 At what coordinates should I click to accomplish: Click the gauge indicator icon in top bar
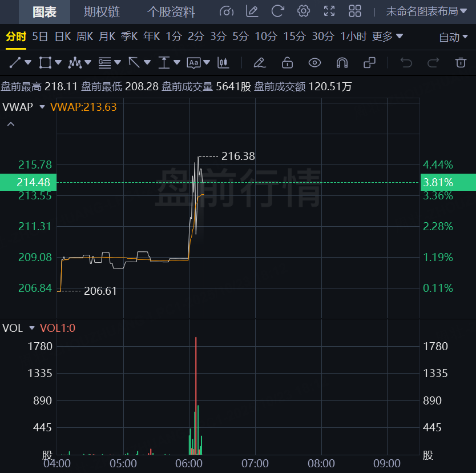pyautogui.click(x=227, y=11)
